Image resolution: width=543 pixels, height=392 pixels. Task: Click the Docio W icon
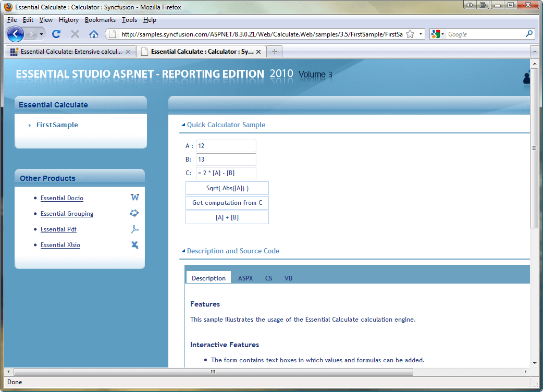[x=135, y=198]
